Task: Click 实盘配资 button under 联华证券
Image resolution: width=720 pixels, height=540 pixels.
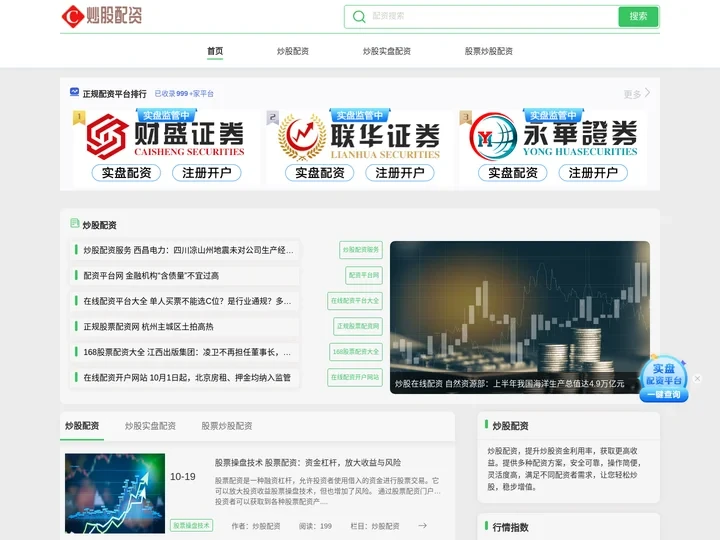Action: pyautogui.click(x=320, y=173)
